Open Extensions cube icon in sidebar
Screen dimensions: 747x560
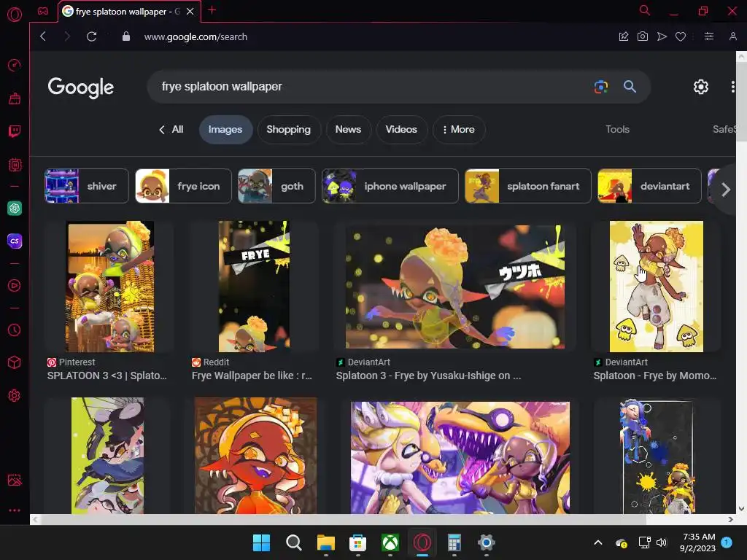click(15, 362)
